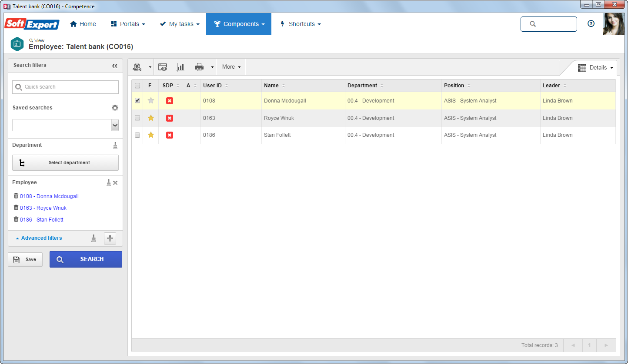Click the Quick search input field

tap(65, 87)
